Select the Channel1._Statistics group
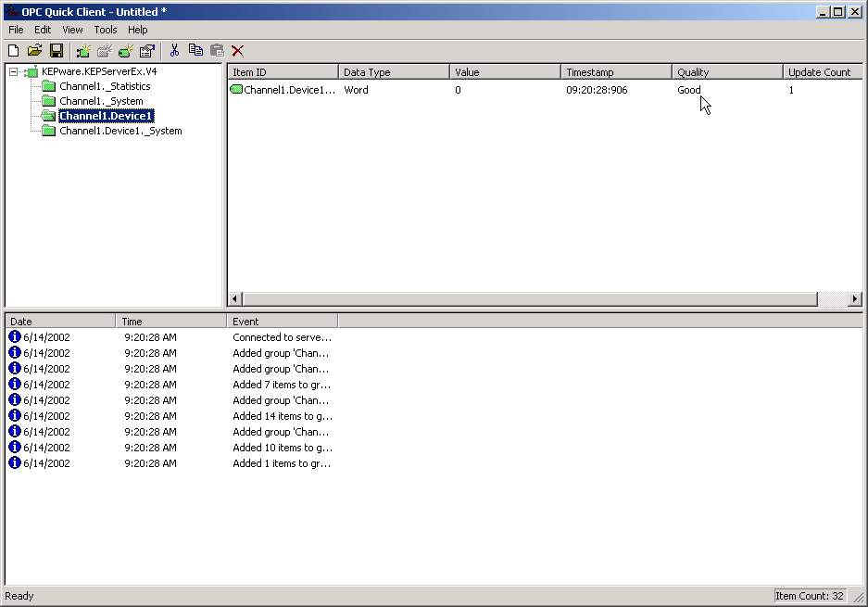This screenshot has height=607, width=868. (104, 86)
